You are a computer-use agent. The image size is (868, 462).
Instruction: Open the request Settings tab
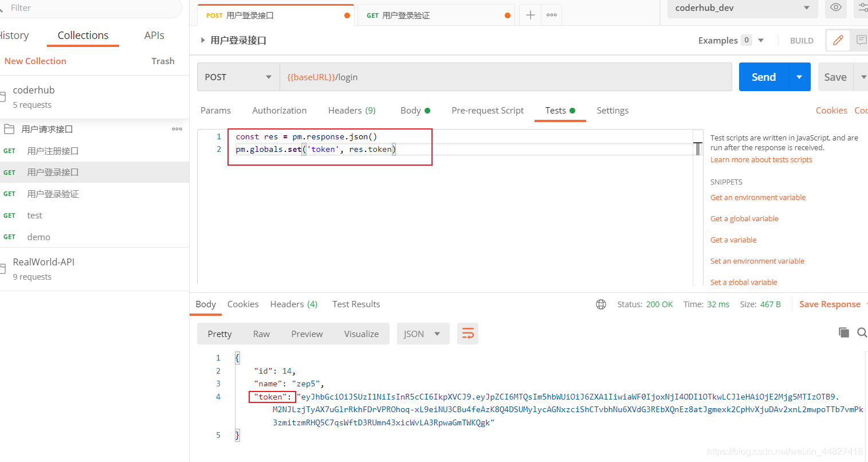(612, 111)
